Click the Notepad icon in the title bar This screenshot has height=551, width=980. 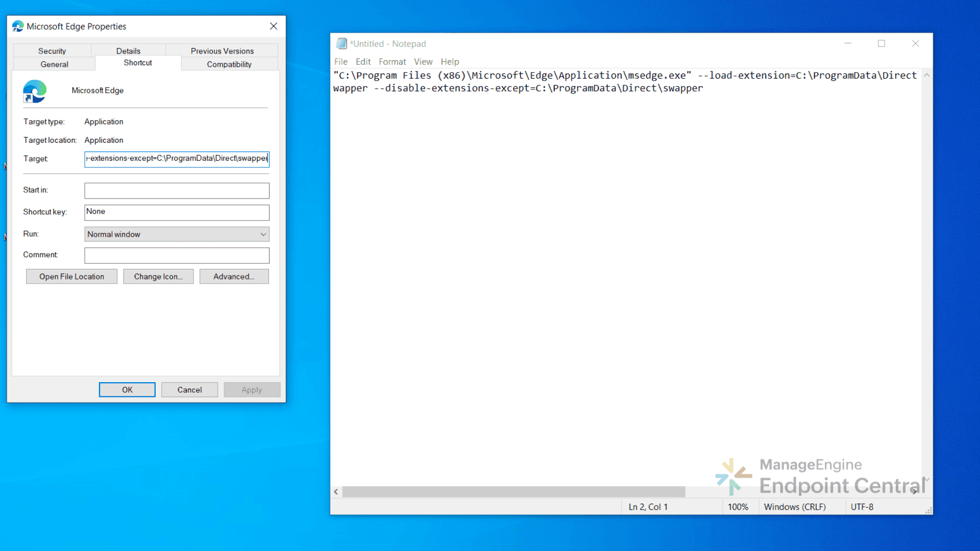tap(341, 44)
